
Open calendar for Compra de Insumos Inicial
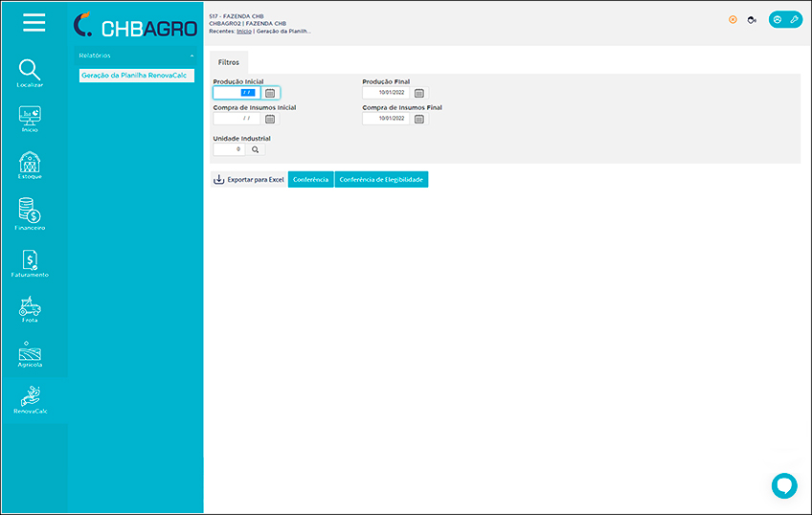(x=270, y=119)
